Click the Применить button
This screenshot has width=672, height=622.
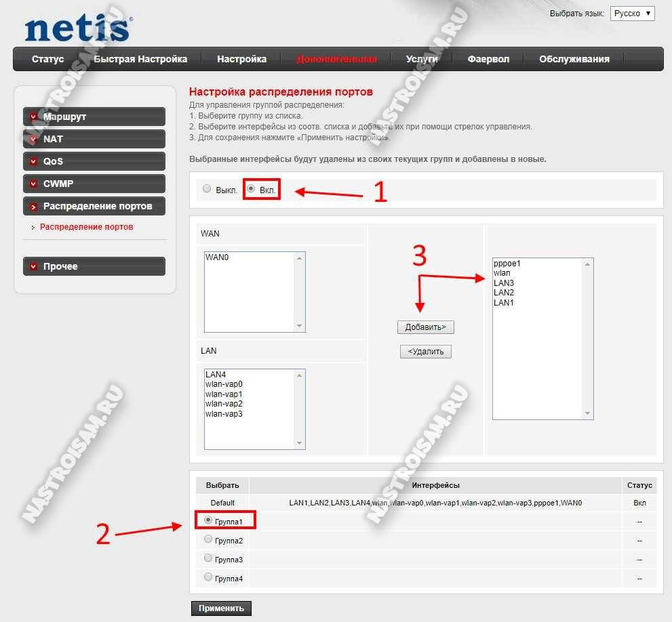pos(221,608)
